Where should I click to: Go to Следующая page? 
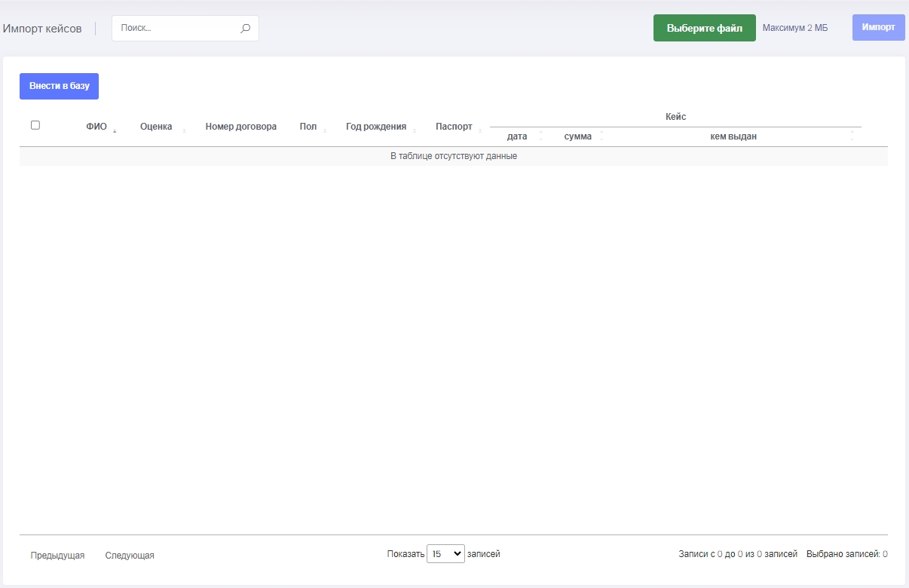click(x=130, y=556)
